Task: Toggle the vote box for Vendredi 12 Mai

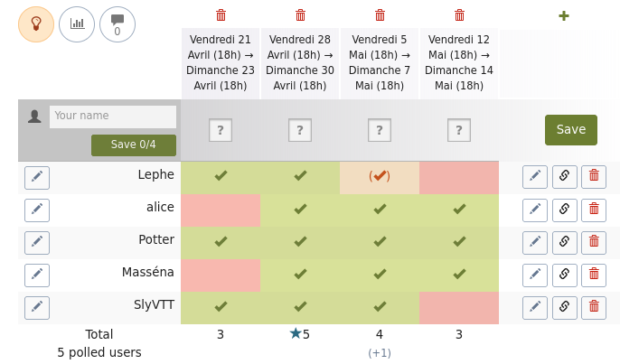Action: click(459, 130)
